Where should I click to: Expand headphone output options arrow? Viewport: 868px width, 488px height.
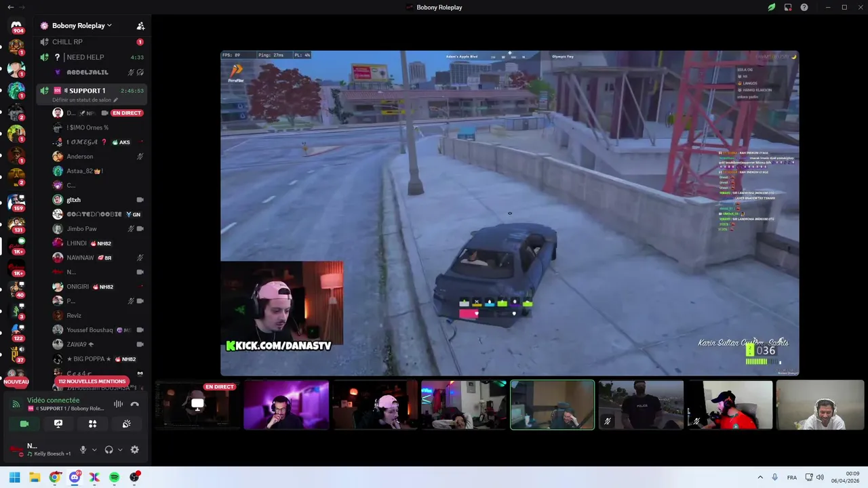click(120, 449)
